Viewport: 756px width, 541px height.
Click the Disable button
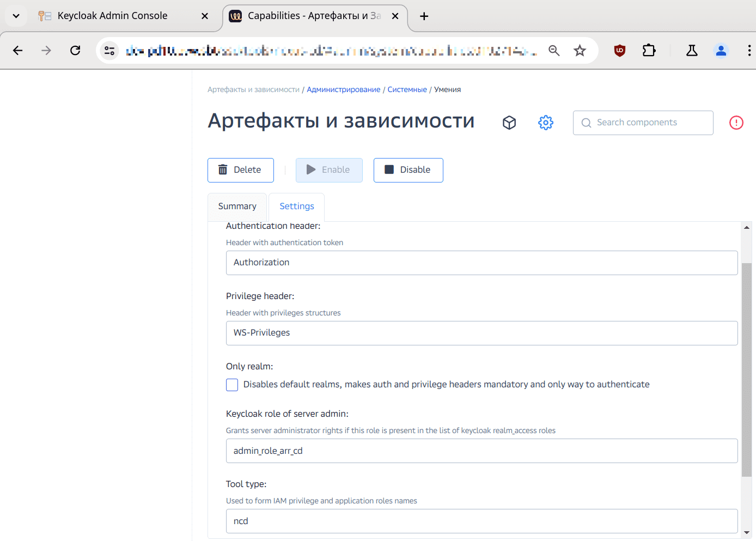[x=408, y=170]
